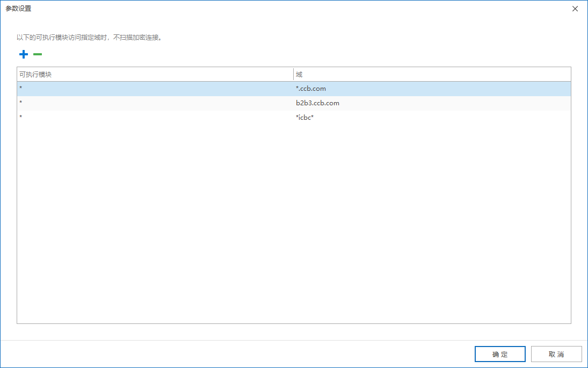
Task: Click the module asterisk in *icbc* row
Action: [x=21, y=118]
